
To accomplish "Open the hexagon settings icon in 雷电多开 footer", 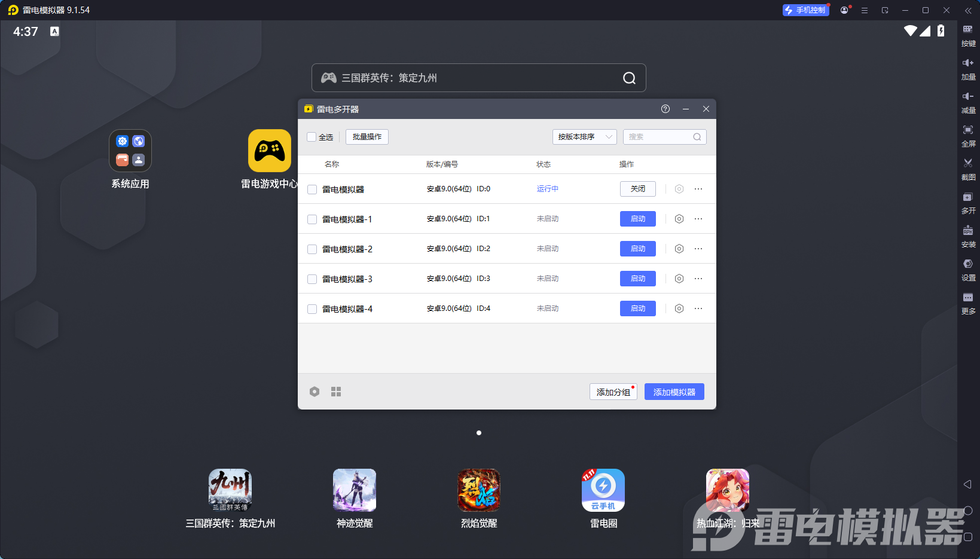I will click(x=315, y=392).
